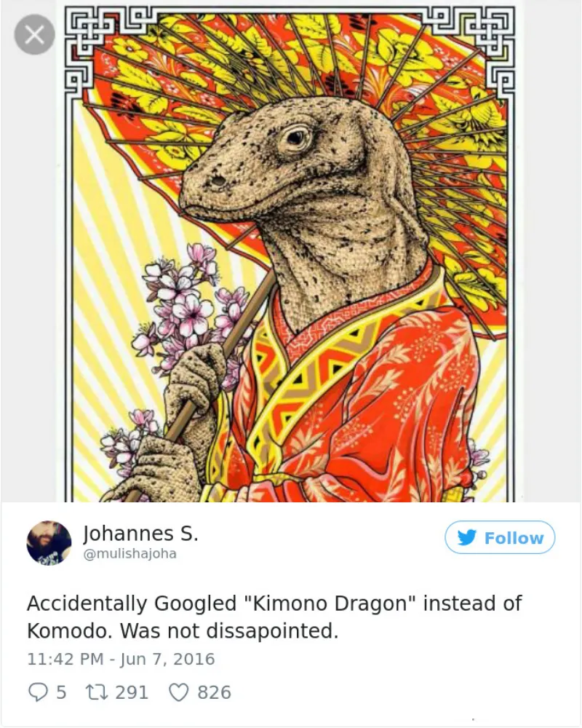This screenshot has height=728, width=582.
Task: Like the tweet with heart icon
Action: point(178,692)
